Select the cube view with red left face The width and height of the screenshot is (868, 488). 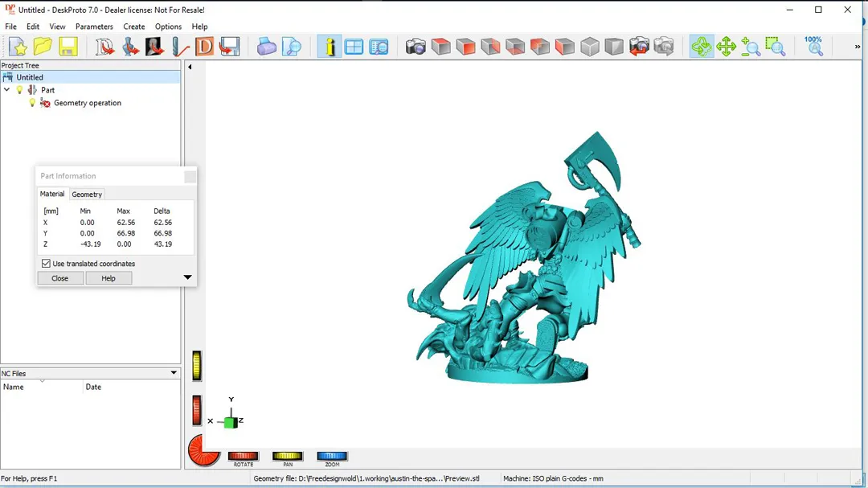pos(565,47)
